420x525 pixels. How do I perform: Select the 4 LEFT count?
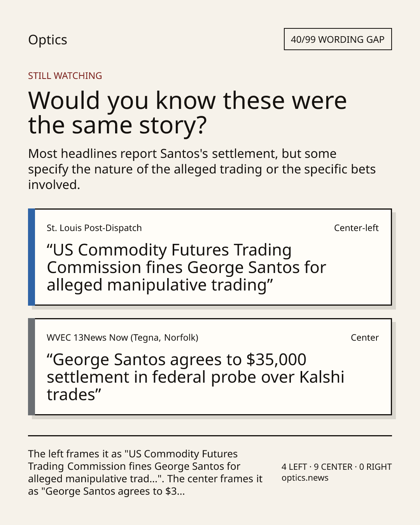(x=294, y=467)
